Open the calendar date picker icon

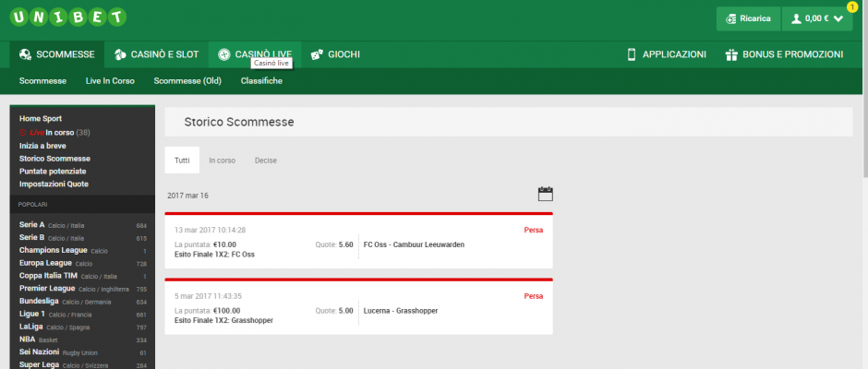point(545,194)
